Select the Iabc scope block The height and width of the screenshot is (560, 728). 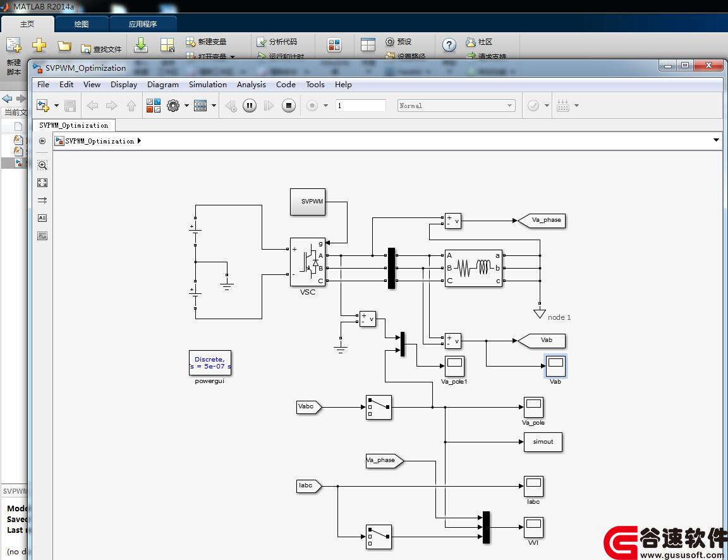click(x=533, y=487)
